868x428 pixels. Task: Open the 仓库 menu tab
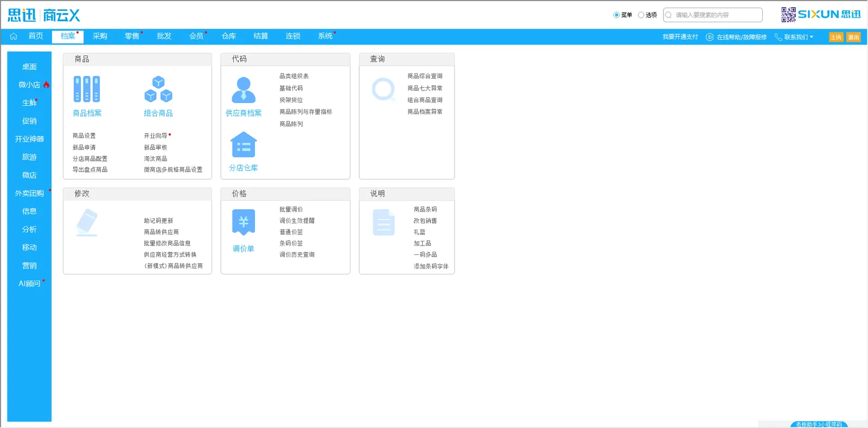[228, 36]
